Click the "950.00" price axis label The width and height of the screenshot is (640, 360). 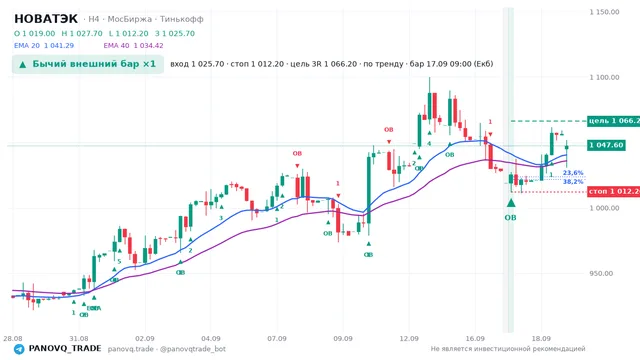(x=601, y=273)
